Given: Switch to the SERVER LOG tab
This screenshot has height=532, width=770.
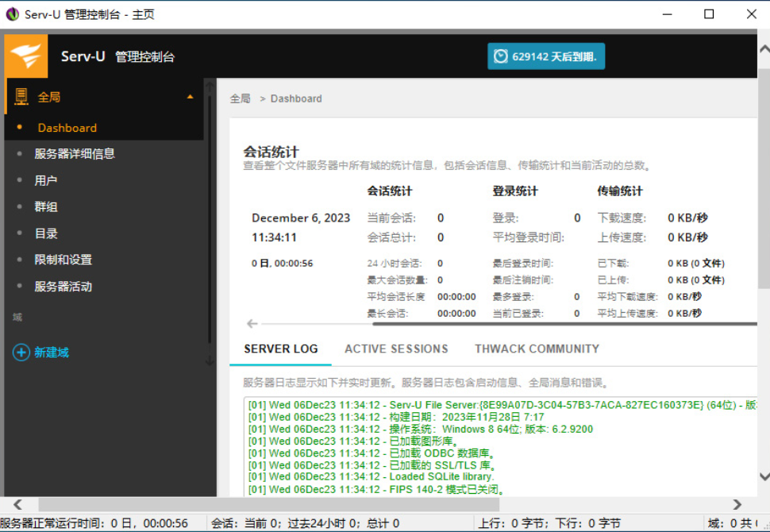Looking at the screenshot, I should (281, 349).
